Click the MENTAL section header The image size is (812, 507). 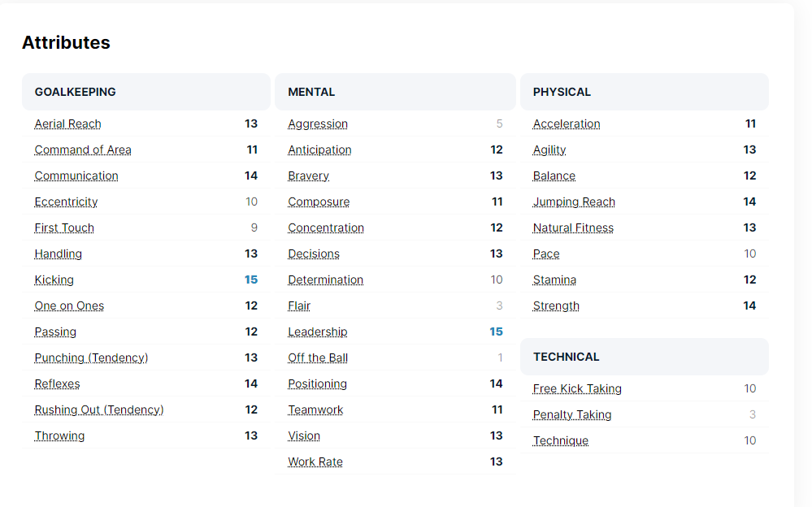pyautogui.click(x=311, y=92)
